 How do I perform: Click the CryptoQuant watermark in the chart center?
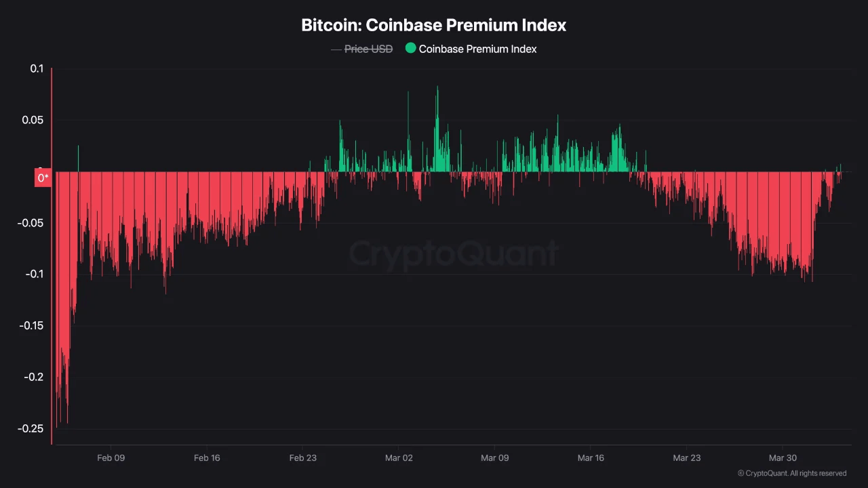(x=453, y=254)
